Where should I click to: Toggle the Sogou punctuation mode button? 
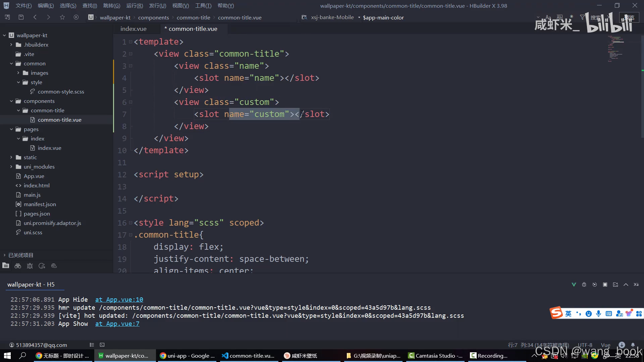[579, 314]
